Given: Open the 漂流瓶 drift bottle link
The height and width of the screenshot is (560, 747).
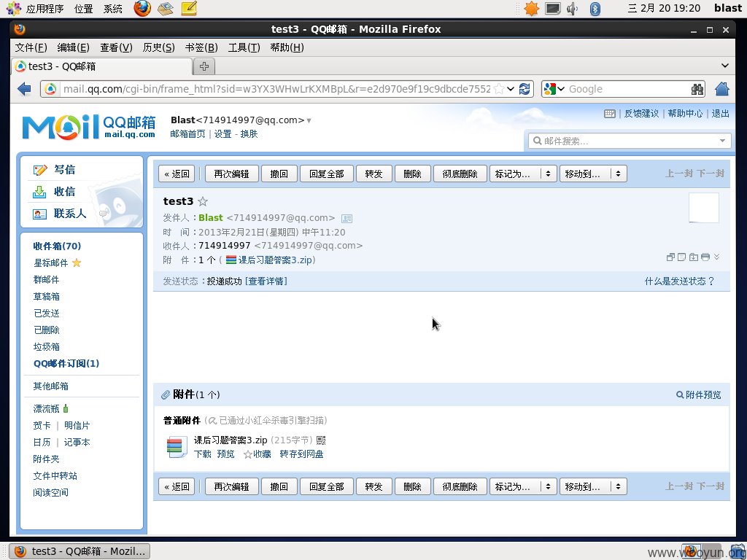Looking at the screenshot, I should click(46, 409).
